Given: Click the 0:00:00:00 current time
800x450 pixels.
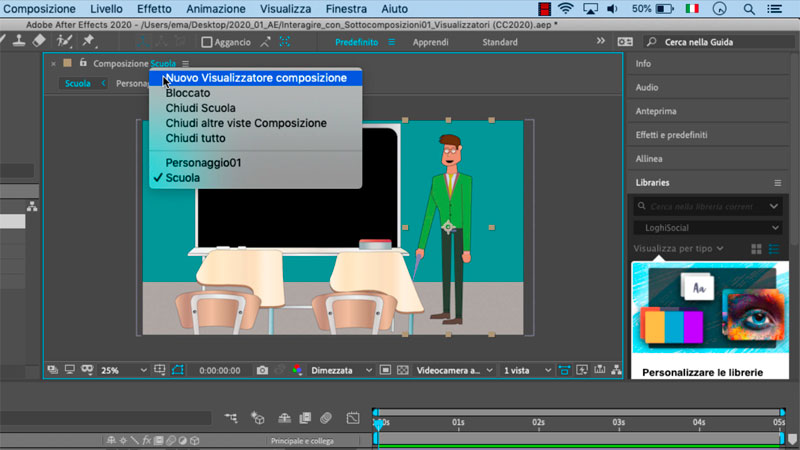Looking at the screenshot, I should pyautogui.click(x=219, y=370).
